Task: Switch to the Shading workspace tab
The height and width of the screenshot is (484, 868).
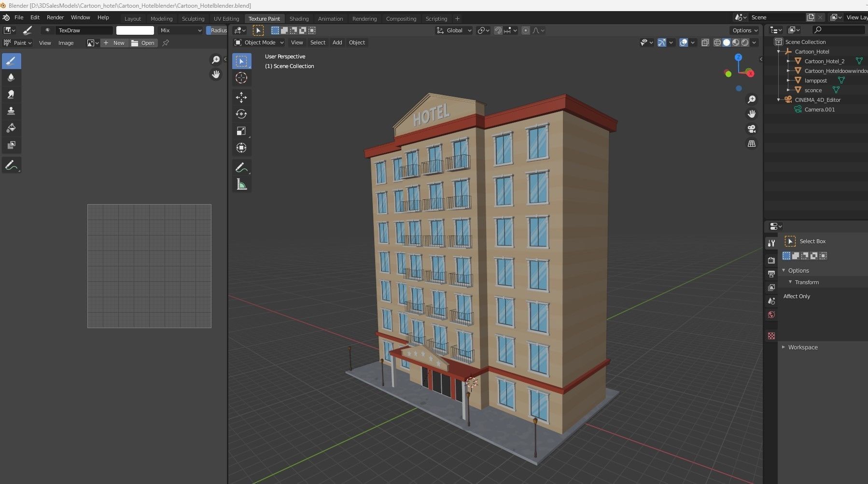Action: 299,19
